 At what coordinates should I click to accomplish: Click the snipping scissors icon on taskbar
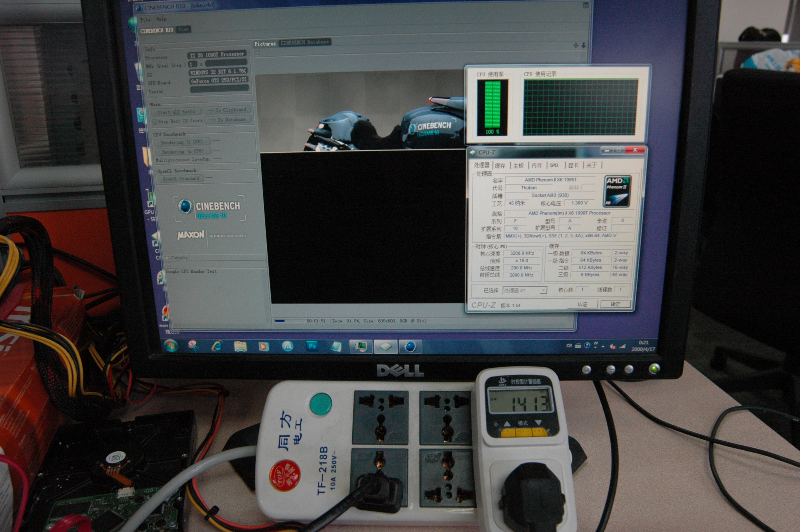click(x=193, y=345)
